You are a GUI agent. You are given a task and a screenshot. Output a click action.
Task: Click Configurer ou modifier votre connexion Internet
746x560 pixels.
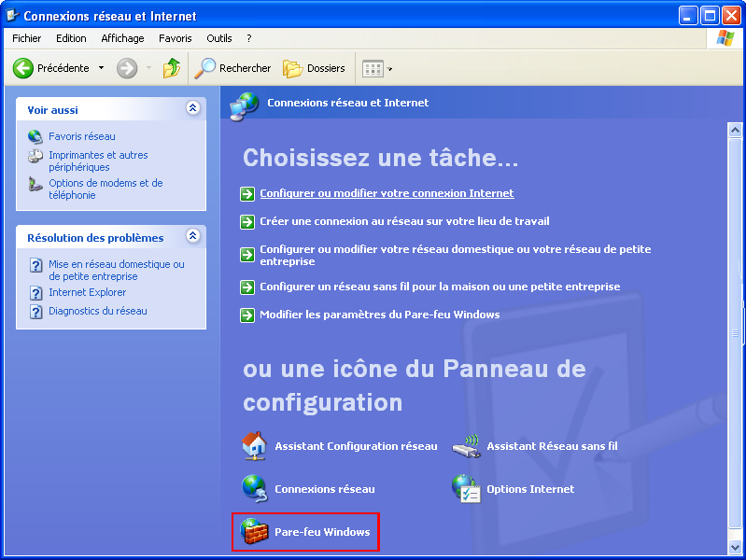coord(387,193)
